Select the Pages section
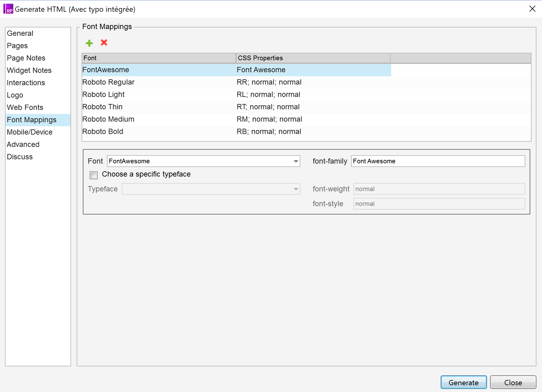542x392 pixels. (17, 45)
